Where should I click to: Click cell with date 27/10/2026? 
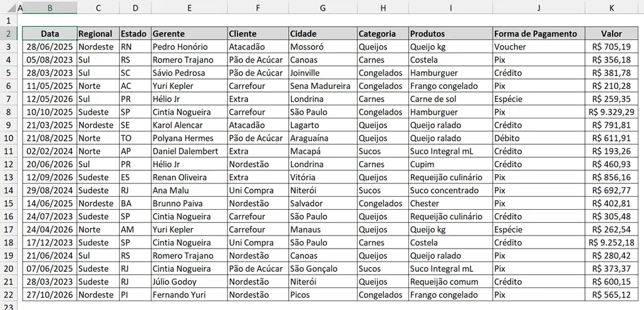pyautogui.click(x=49, y=295)
